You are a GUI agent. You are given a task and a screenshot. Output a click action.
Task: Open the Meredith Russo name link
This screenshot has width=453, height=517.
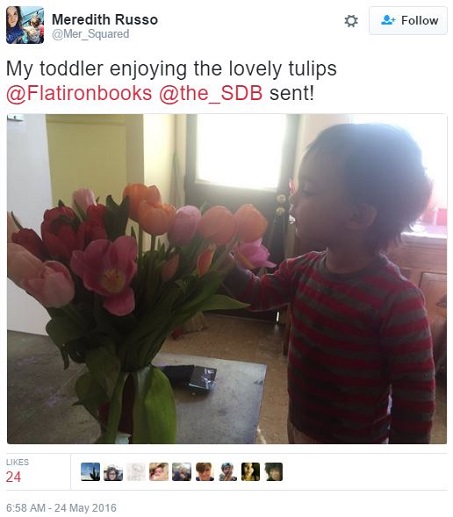tap(105, 20)
